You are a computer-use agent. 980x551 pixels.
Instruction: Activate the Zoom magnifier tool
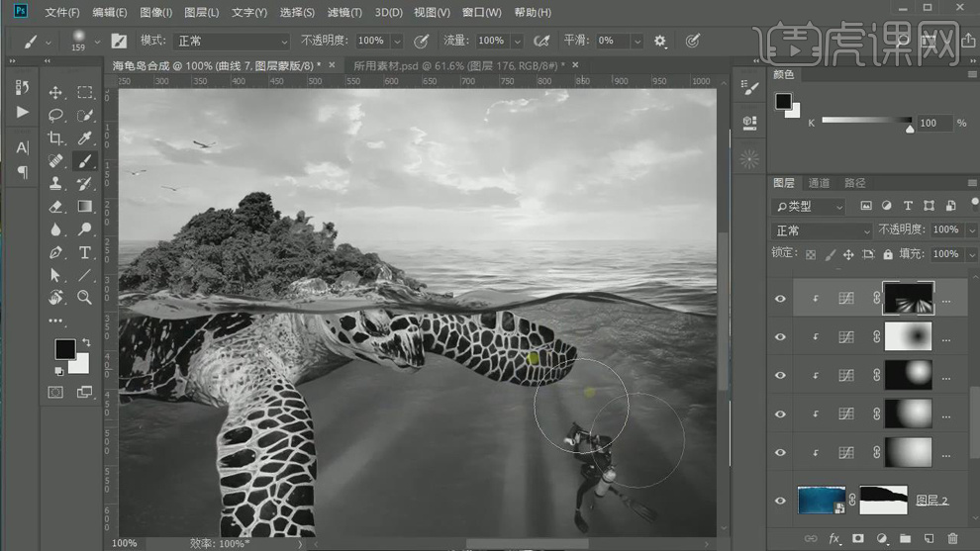pos(85,297)
